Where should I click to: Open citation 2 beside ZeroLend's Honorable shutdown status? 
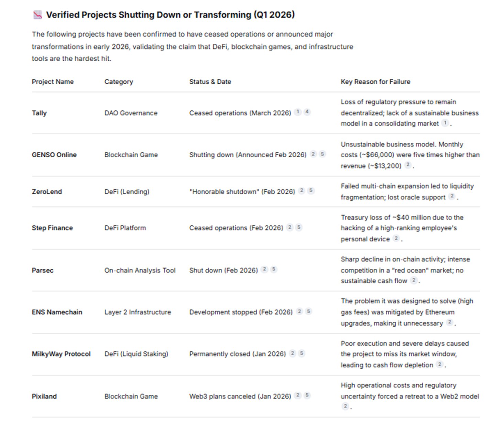302,190
